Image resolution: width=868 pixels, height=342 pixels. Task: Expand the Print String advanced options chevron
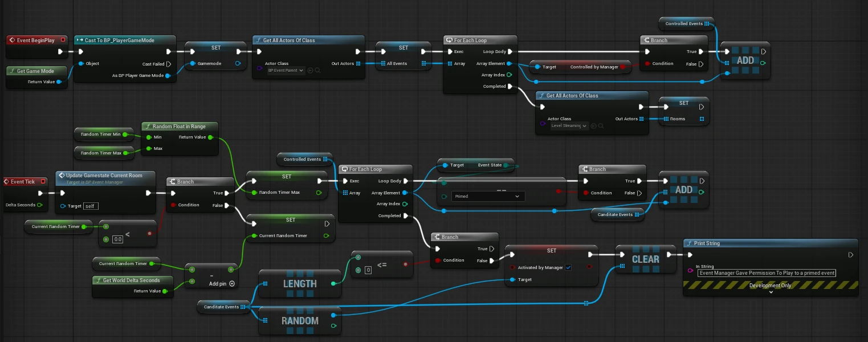coord(771,292)
